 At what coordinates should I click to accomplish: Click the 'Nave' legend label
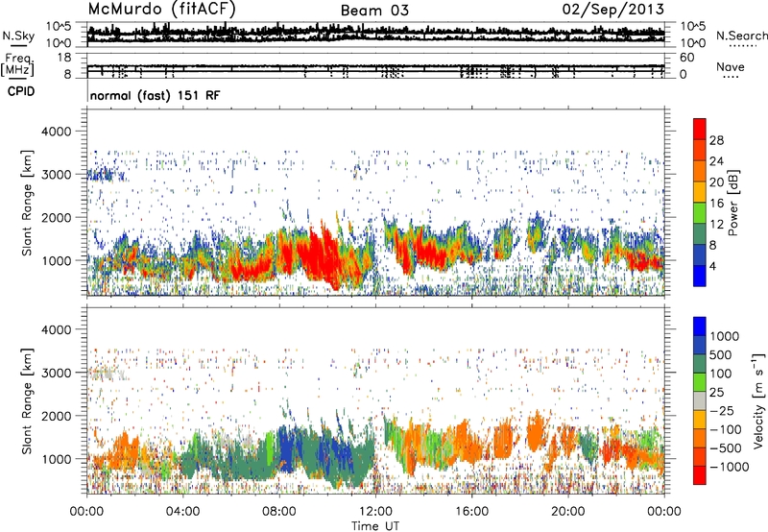pyautogui.click(x=731, y=66)
